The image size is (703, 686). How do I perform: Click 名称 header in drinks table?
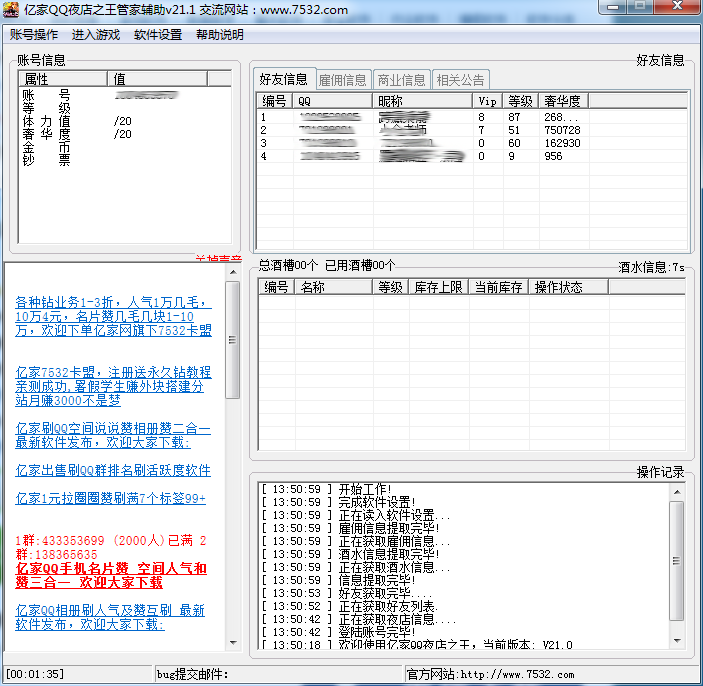(x=333, y=287)
